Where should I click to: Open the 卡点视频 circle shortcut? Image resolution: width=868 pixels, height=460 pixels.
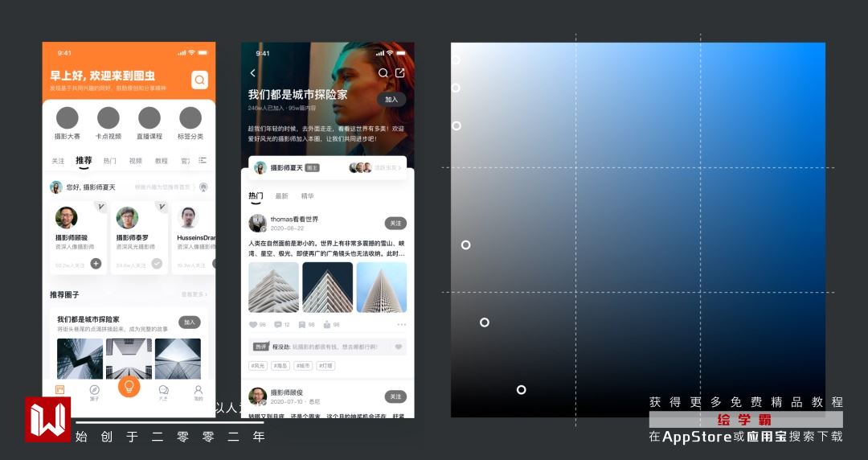pos(108,118)
